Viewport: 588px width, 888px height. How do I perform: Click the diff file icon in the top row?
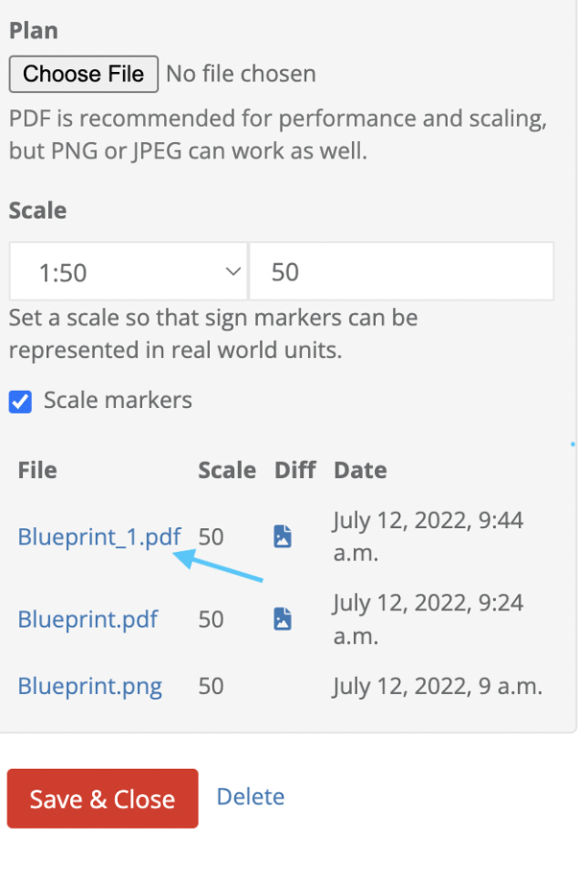click(282, 537)
